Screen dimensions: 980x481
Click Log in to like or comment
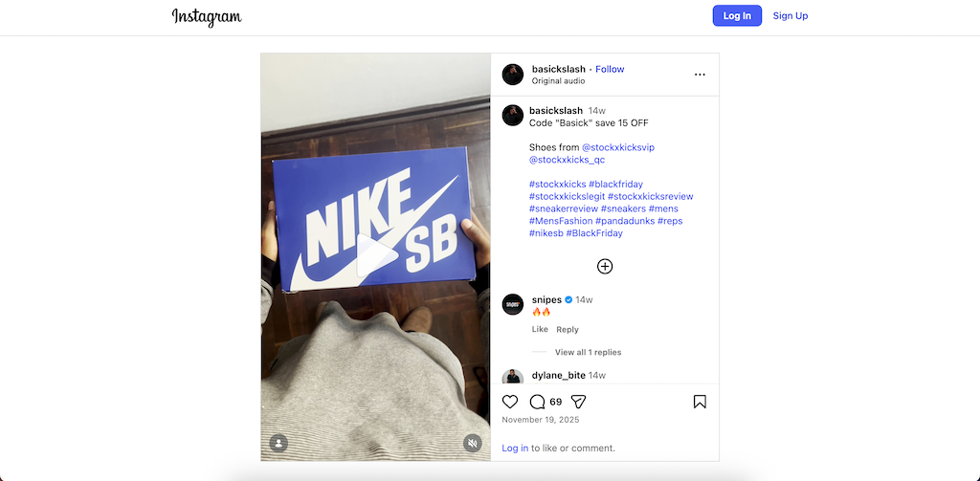(515, 448)
